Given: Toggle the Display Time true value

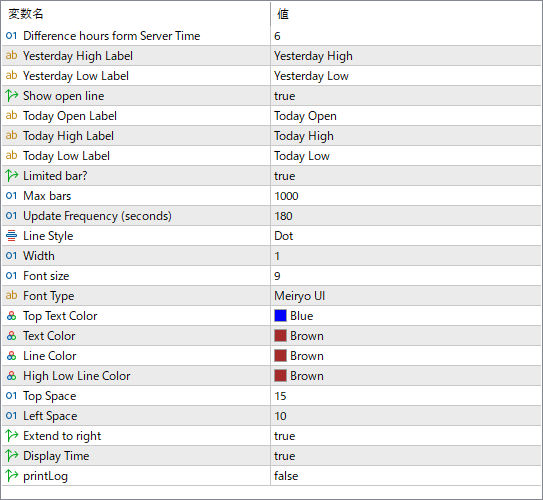Looking at the screenshot, I should (406, 456).
